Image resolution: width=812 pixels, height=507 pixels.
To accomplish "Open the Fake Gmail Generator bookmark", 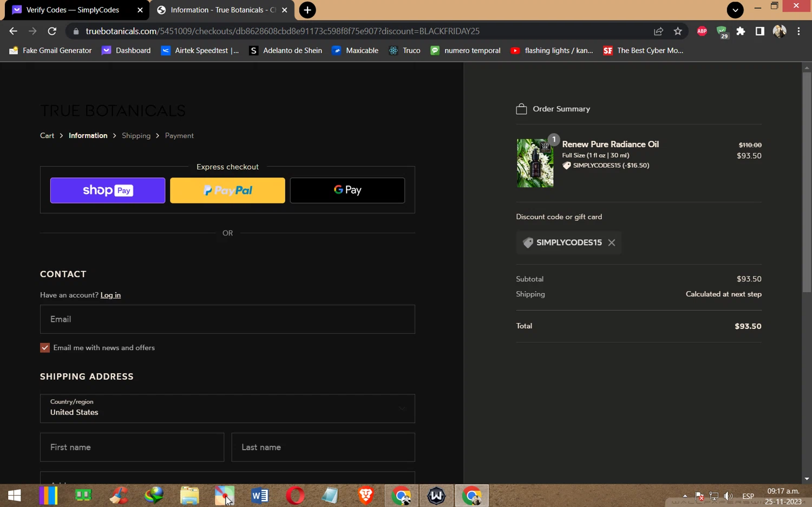I will tap(50, 50).
